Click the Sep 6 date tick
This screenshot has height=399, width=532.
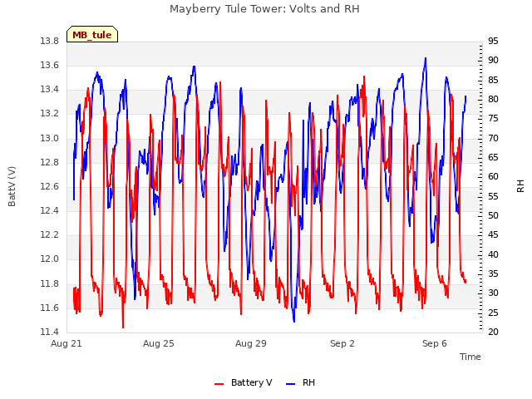[435, 343]
